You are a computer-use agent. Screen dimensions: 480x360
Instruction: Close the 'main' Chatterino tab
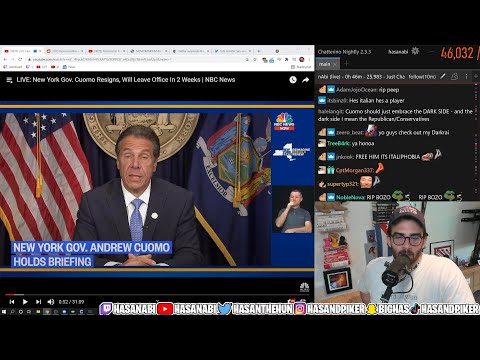[x=335, y=64]
